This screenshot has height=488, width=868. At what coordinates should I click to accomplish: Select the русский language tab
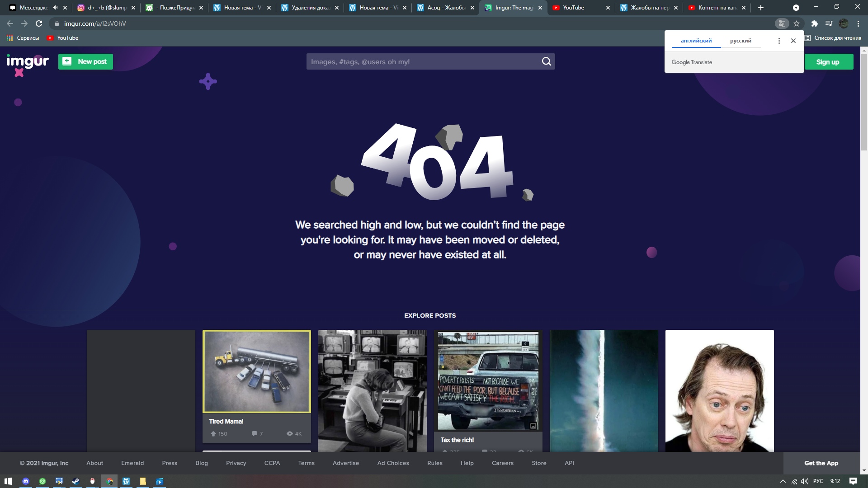740,41
